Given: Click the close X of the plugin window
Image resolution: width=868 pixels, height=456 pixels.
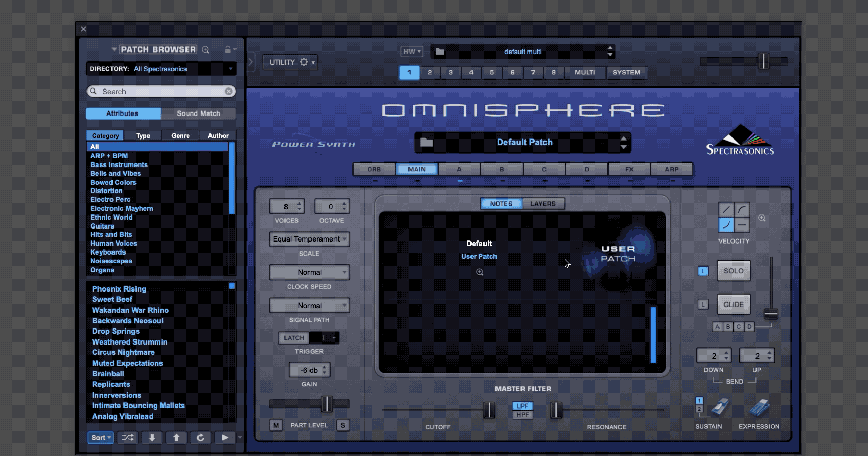Looking at the screenshot, I should tap(83, 29).
